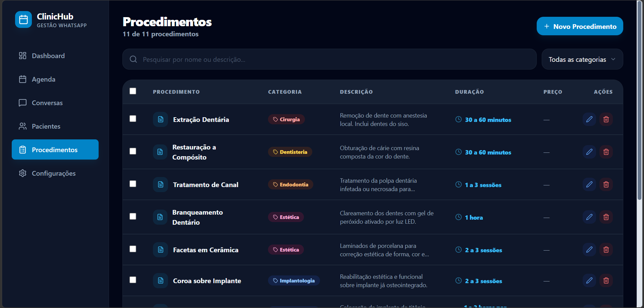Toggle the select-all checkbox in table header

(x=133, y=91)
